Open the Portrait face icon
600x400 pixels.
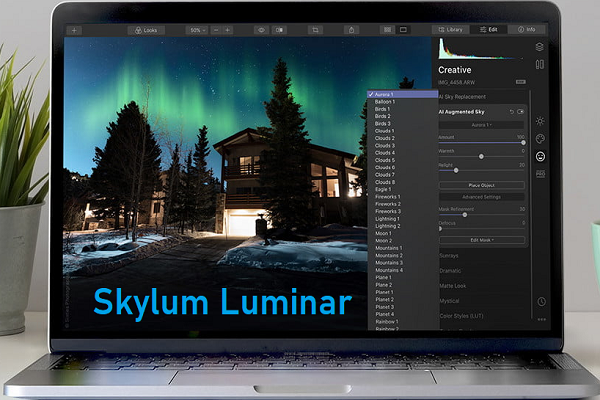(540, 156)
